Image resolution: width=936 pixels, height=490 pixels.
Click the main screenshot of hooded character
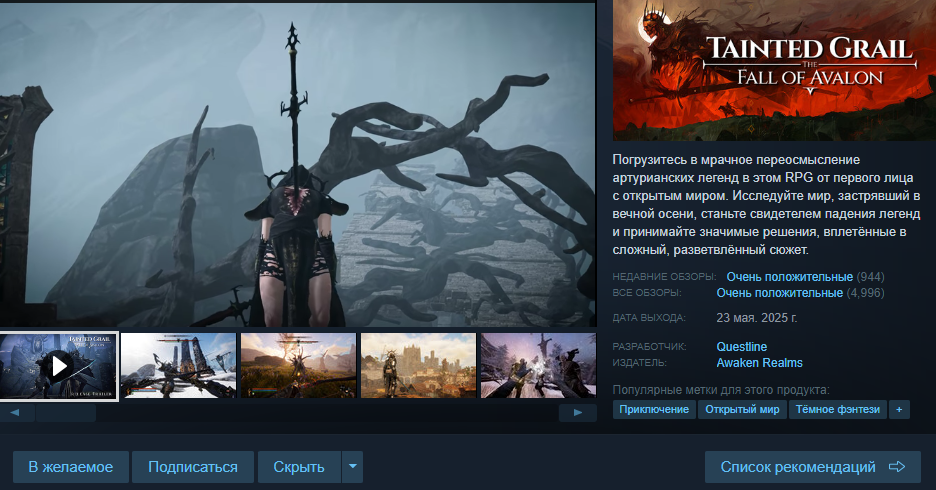pos(298,164)
